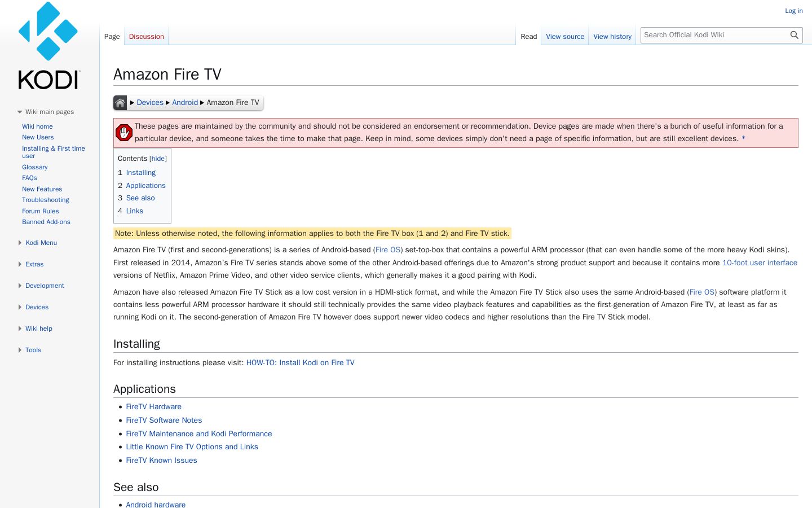Screen dimensions: 812x508
Task: Click the Kodi logo
Action: coord(49,46)
